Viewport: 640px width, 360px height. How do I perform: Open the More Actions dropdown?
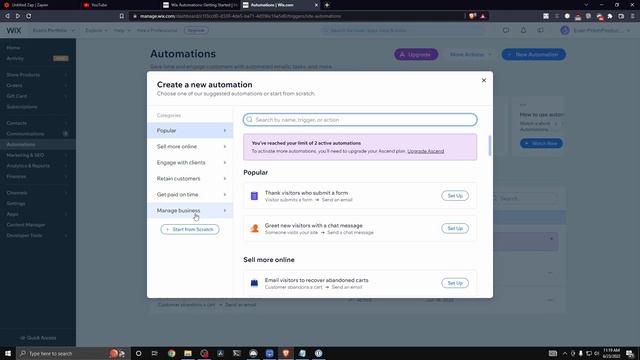pyautogui.click(x=470, y=54)
